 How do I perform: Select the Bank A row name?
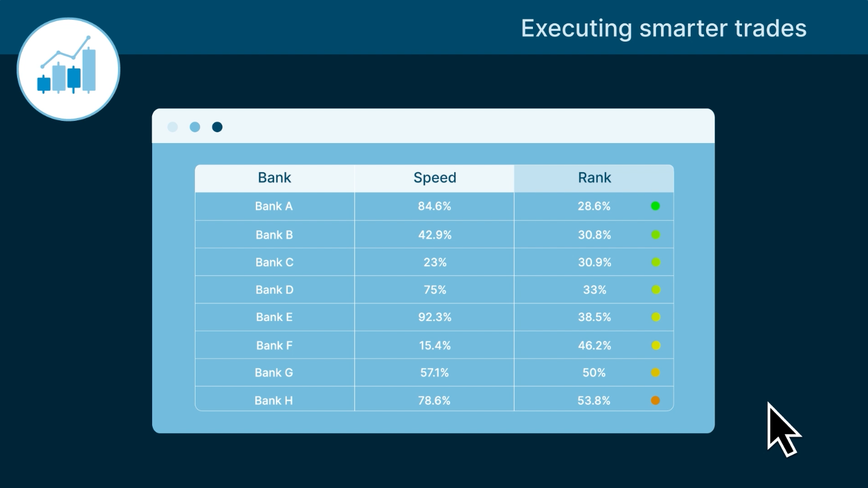274,206
